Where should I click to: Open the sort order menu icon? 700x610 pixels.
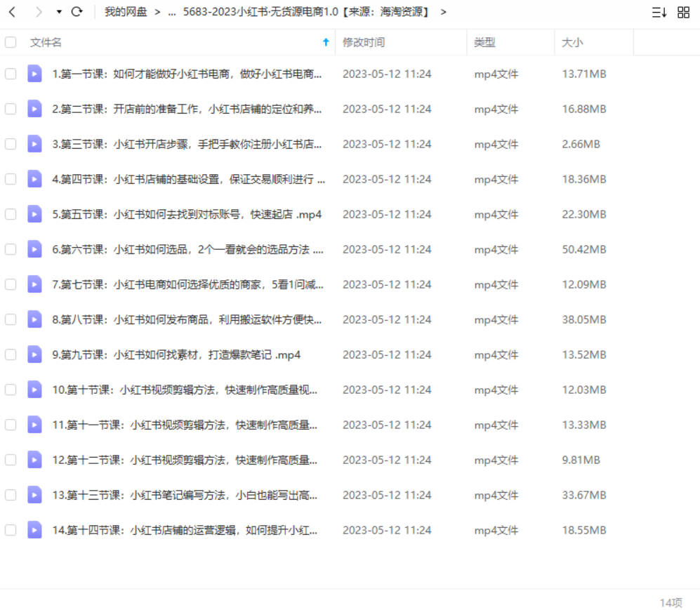pyautogui.click(x=659, y=12)
